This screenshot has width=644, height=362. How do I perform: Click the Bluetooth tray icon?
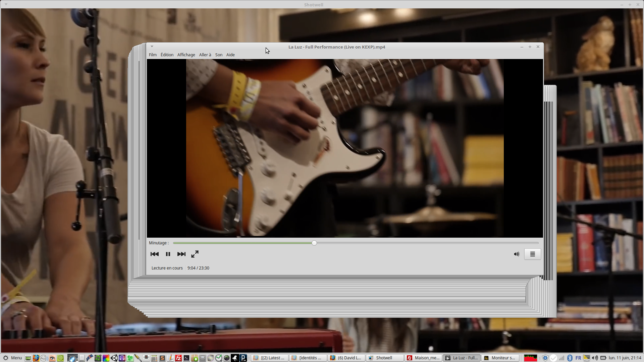570,358
